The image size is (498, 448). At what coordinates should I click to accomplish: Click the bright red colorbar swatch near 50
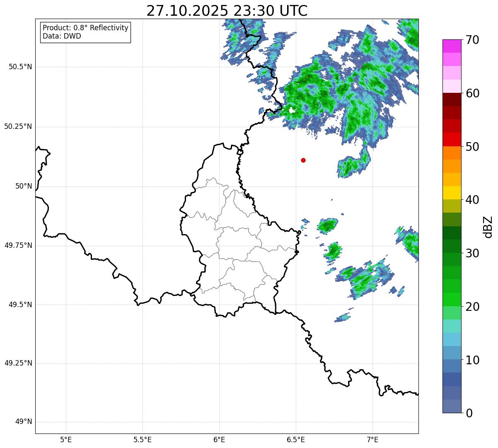(x=452, y=139)
